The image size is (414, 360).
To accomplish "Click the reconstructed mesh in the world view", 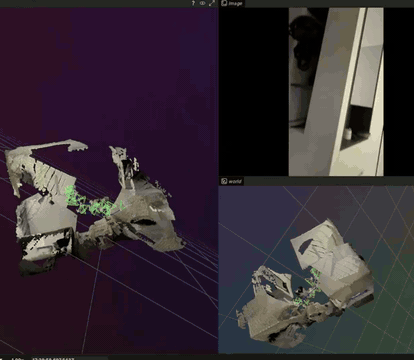I will pyautogui.click(x=305, y=283).
